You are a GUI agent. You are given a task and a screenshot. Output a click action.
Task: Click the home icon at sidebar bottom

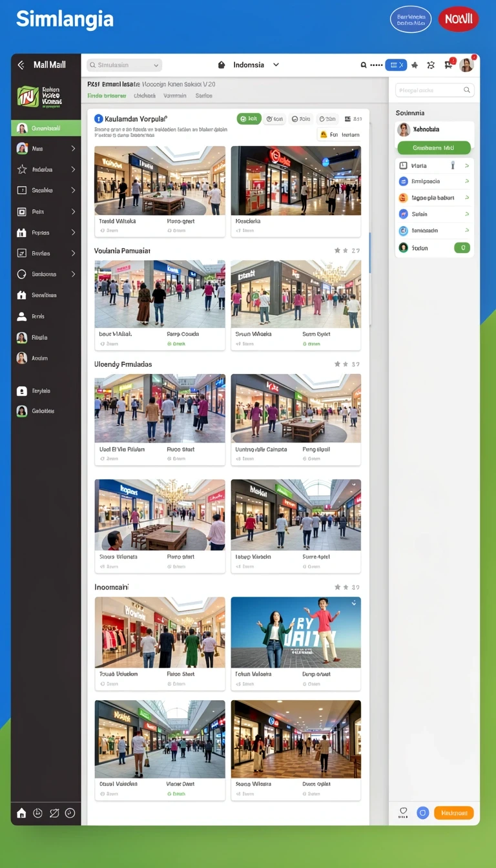pyautogui.click(x=21, y=813)
